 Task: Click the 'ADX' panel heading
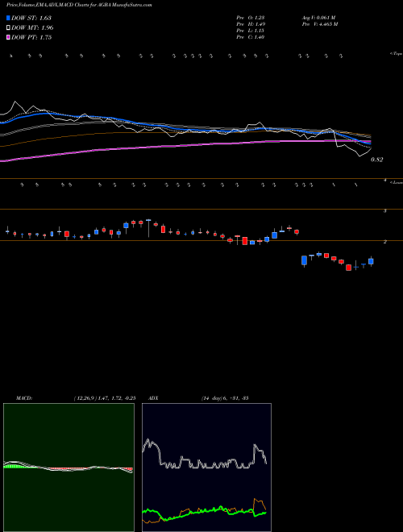click(x=153, y=398)
